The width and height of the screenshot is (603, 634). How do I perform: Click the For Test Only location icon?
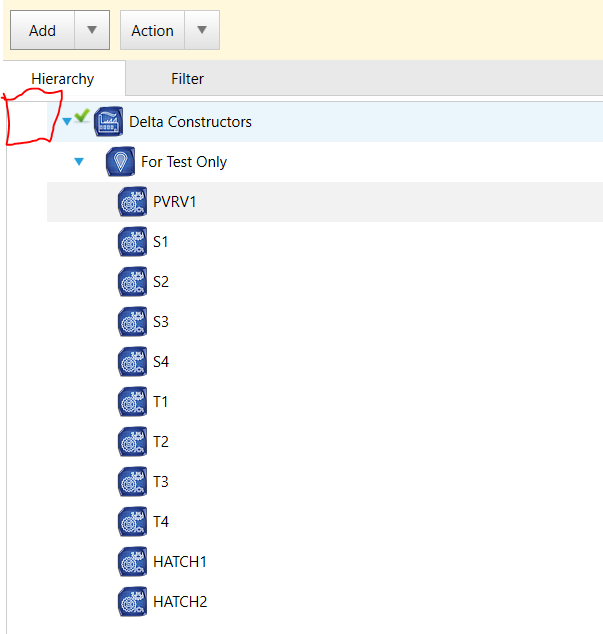[121, 161]
